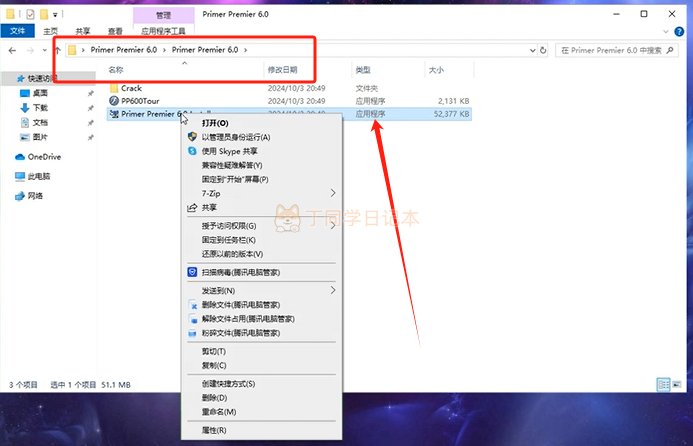Expand the 发送到(N) submenu
The width and height of the screenshot is (693, 446).
point(262,290)
